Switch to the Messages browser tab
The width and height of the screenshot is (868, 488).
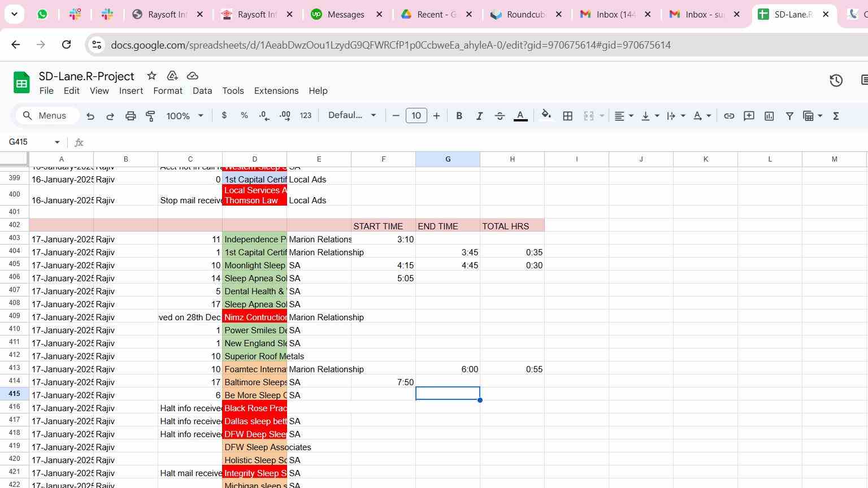coord(346,15)
